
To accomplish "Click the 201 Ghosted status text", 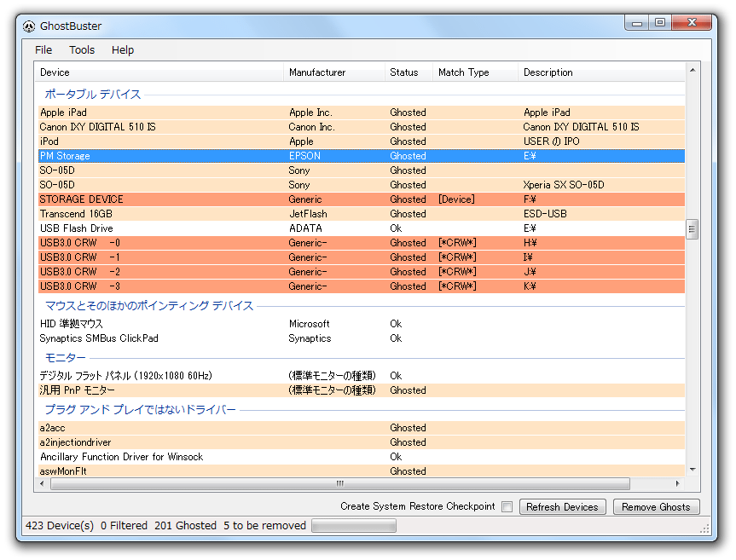I will [x=185, y=526].
